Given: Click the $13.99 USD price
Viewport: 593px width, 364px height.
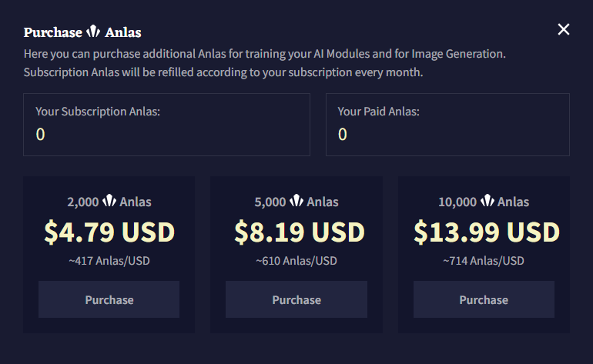Looking at the screenshot, I should tap(487, 232).
